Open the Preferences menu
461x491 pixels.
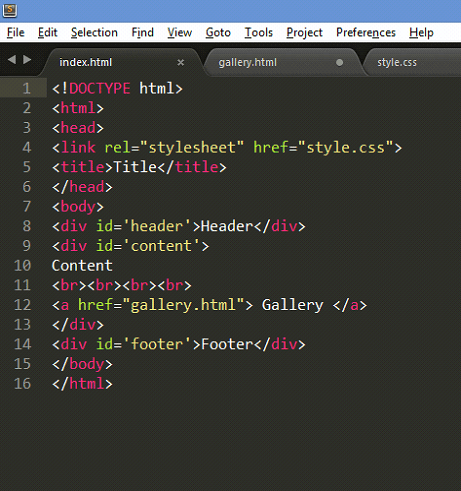click(366, 32)
